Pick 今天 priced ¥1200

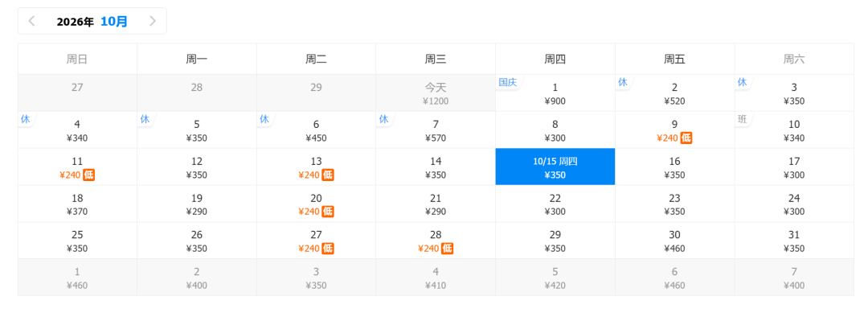[436, 93]
